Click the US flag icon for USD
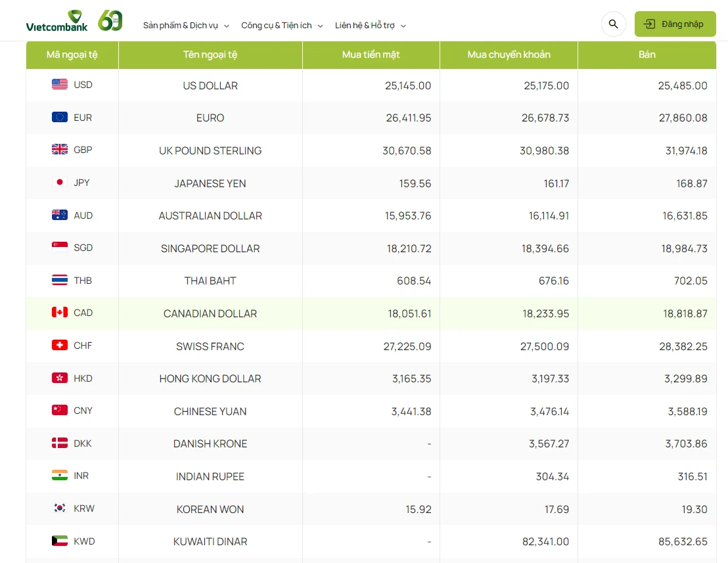This screenshot has height=563, width=728. click(60, 85)
